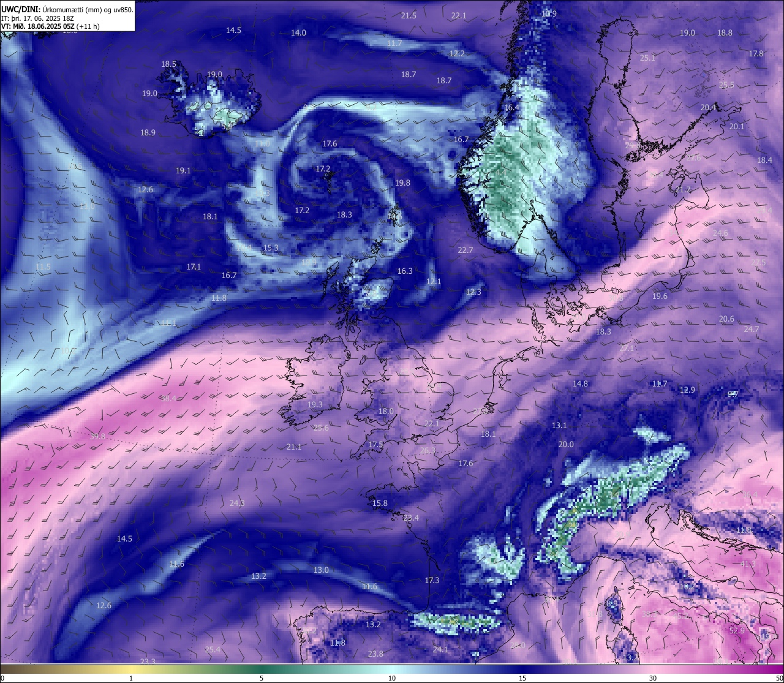Click the map value 17.1
The image size is (784, 683).
click(x=194, y=267)
